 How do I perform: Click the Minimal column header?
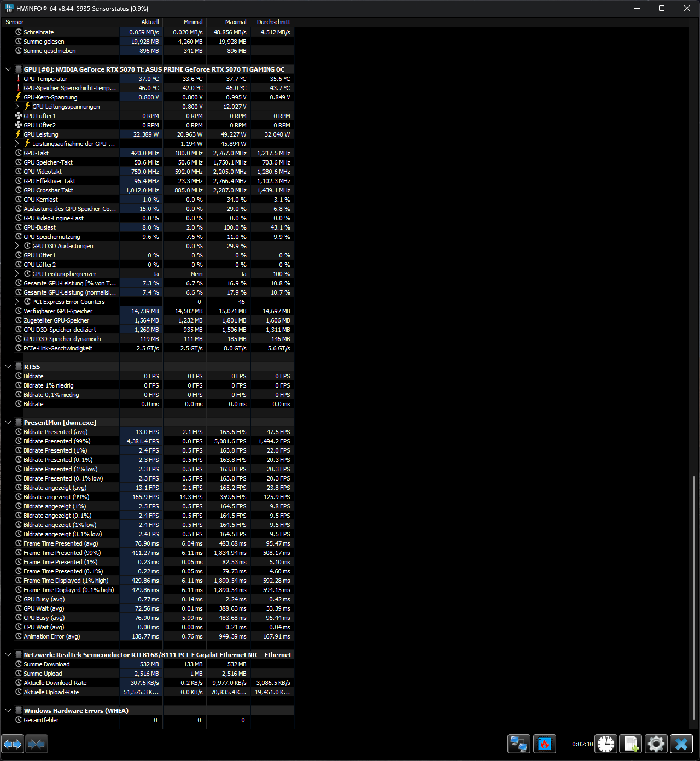[x=184, y=22]
